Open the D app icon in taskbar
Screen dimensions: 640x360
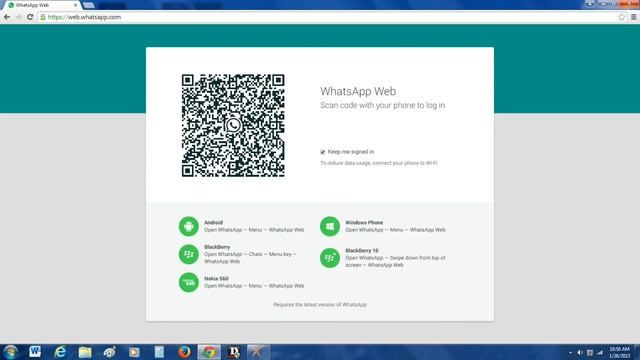(234, 352)
